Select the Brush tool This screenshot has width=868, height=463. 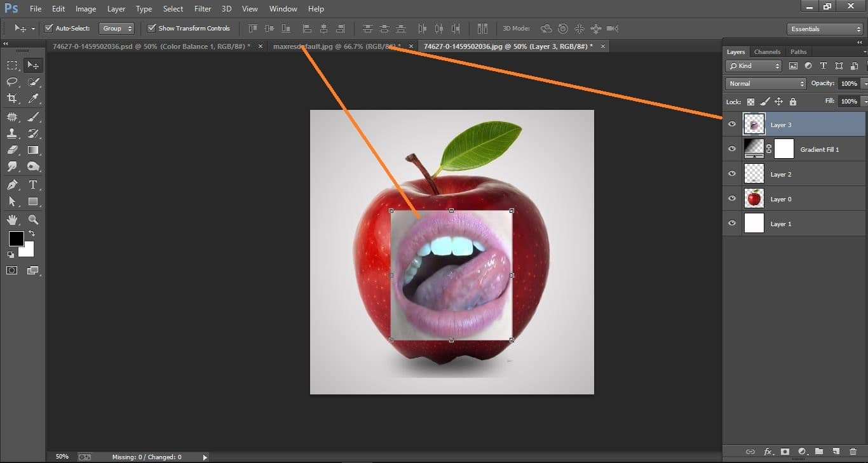tap(33, 116)
